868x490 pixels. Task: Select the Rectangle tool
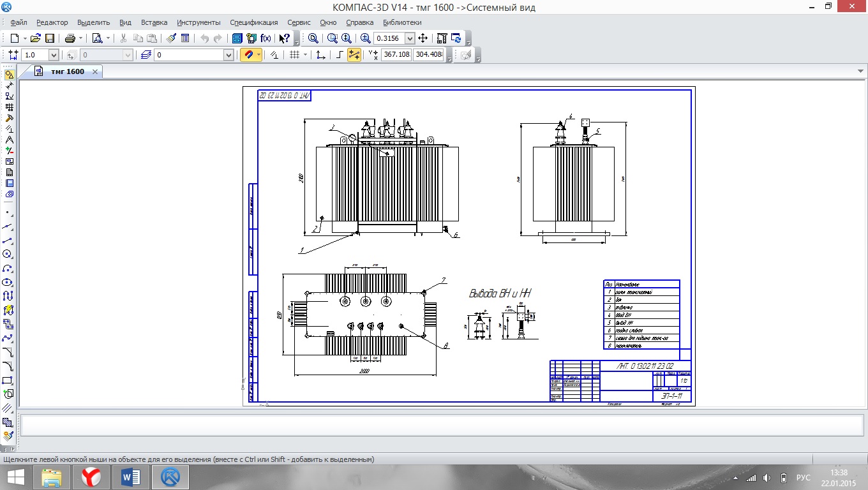[9, 380]
